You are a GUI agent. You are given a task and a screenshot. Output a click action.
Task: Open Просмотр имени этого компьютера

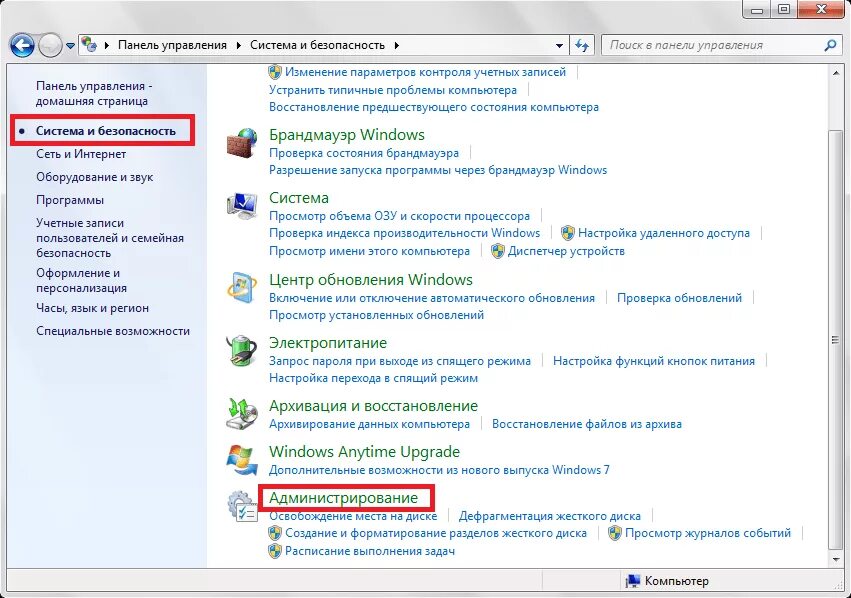[x=370, y=251]
